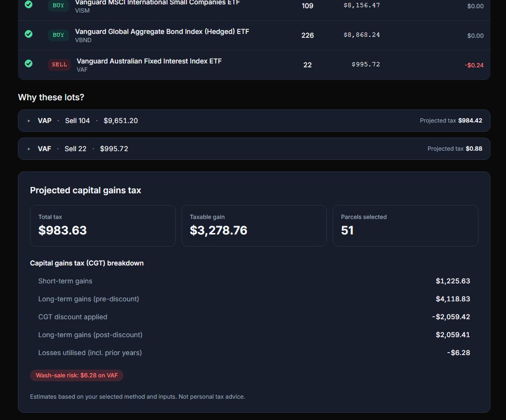The image size is (506, 420).
Task: Click the $0.00 value on VBND row
Action: [x=475, y=35]
